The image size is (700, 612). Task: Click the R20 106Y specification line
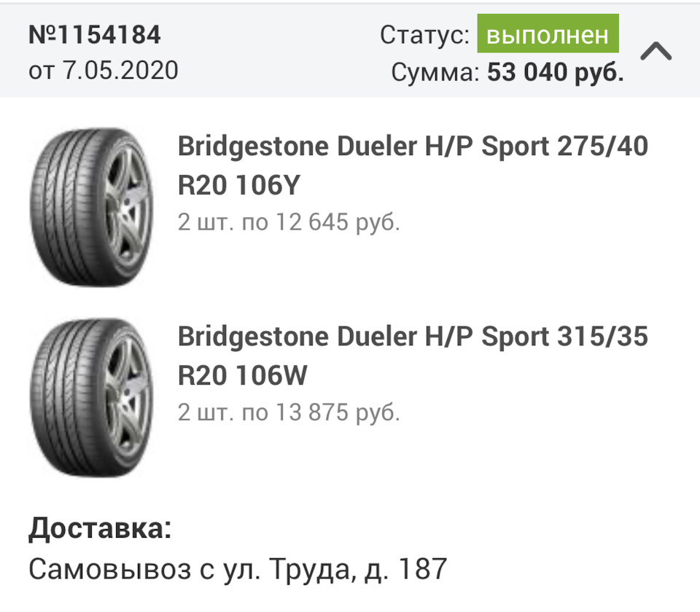239,187
